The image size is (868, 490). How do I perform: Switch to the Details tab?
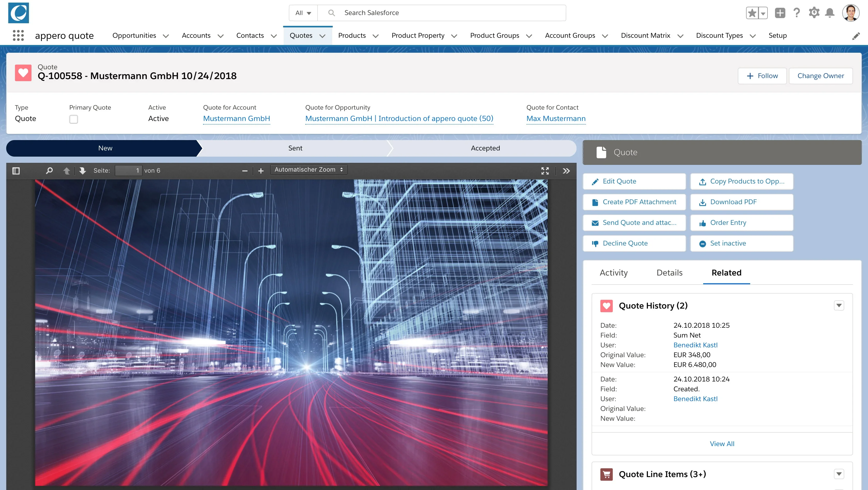[669, 273]
